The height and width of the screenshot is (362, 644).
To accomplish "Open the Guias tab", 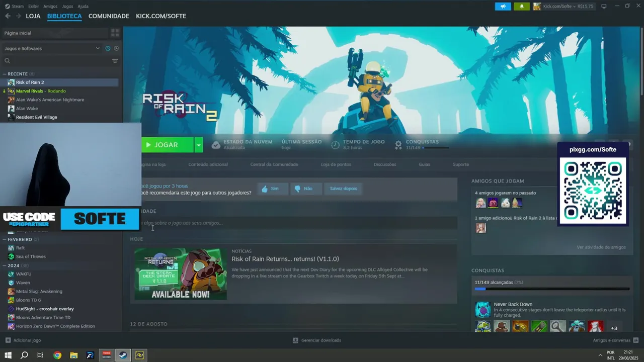I will click(424, 164).
